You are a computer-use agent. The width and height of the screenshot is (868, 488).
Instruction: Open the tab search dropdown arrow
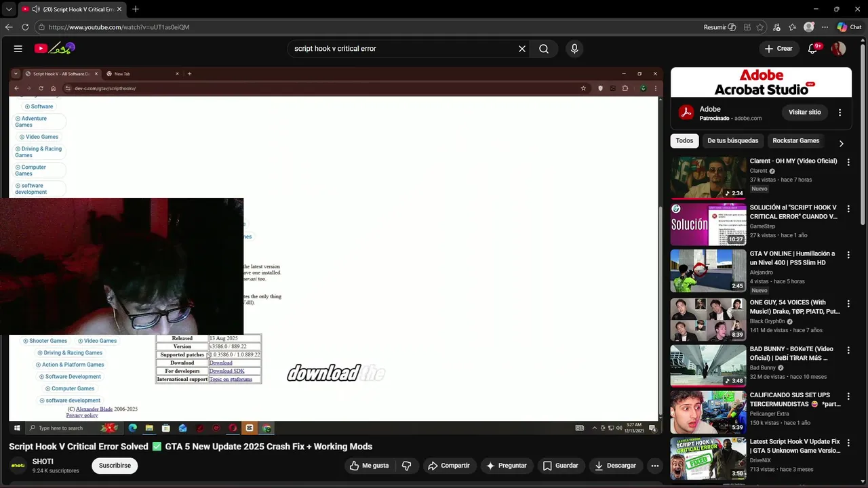tap(9, 9)
